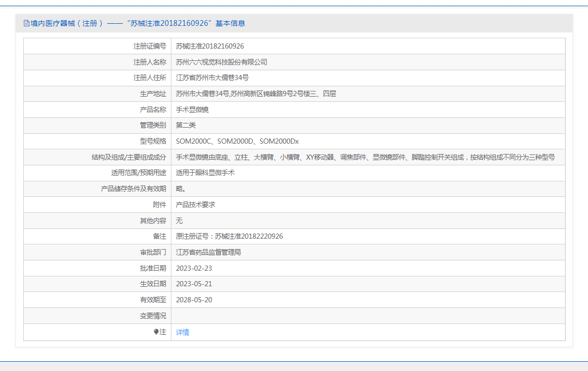Open the 详情 link
This screenshot has width=588, height=371.
[183, 332]
